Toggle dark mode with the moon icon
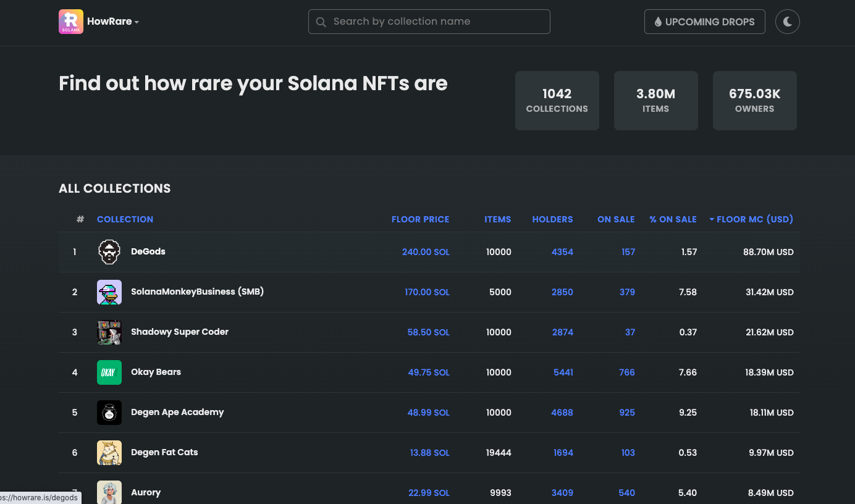This screenshot has width=855, height=504. [x=787, y=22]
